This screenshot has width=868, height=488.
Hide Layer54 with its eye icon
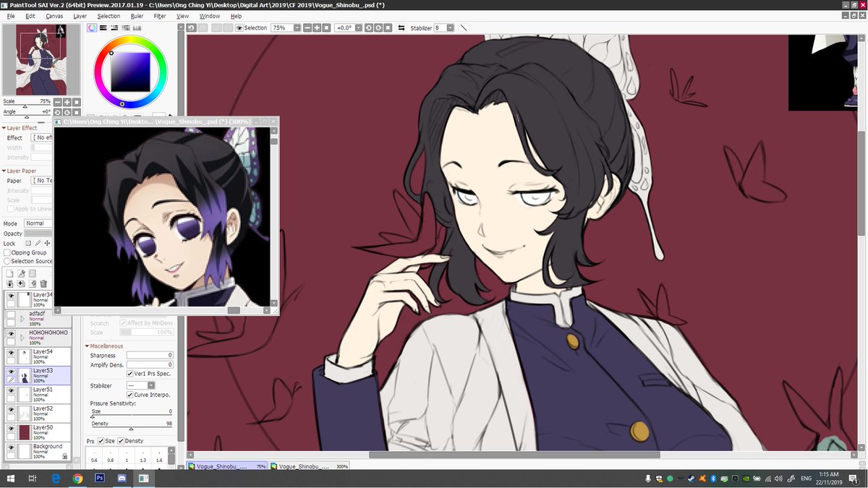pyautogui.click(x=11, y=352)
